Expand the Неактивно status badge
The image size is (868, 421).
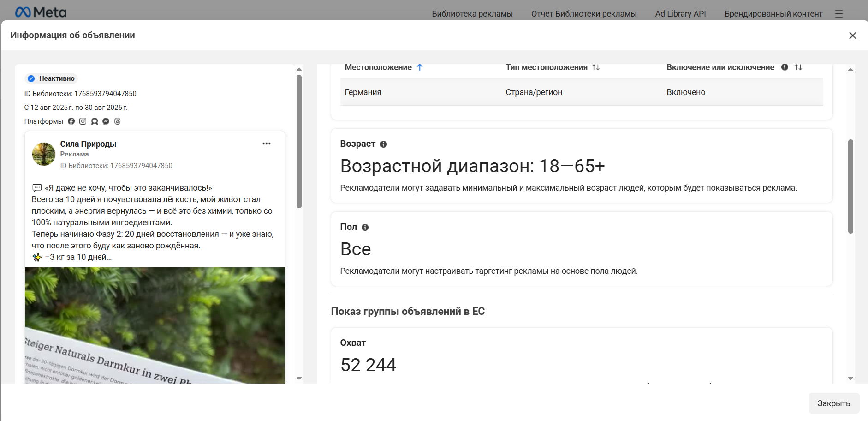(x=52, y=78)
